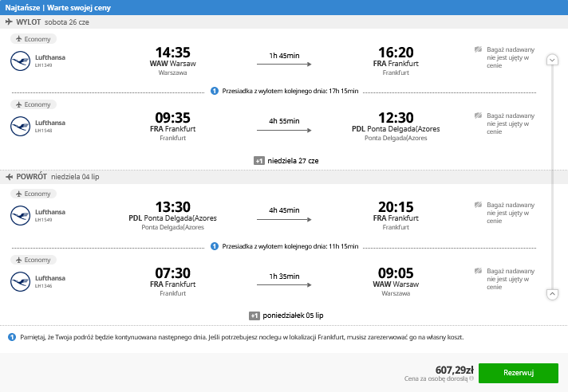Click the 09:05 arrival time in Warsaw
The width and height of the screenshot is (568, 392).
coord(396,273)
